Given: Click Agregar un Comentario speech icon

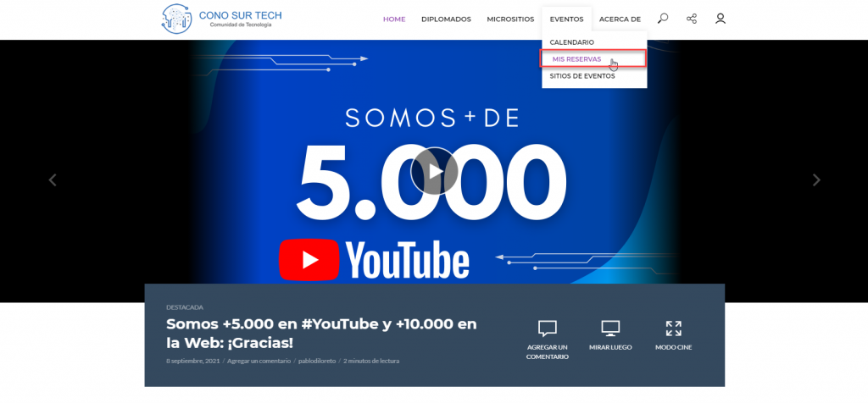Looking at the screenshot, I should [547, 328].
